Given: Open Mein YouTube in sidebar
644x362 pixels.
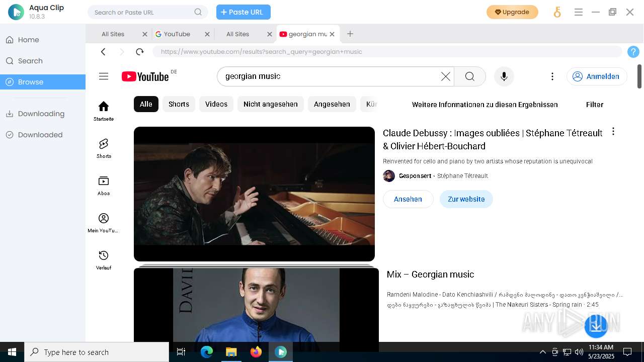Looking at the screenshot, I should 104,223.
